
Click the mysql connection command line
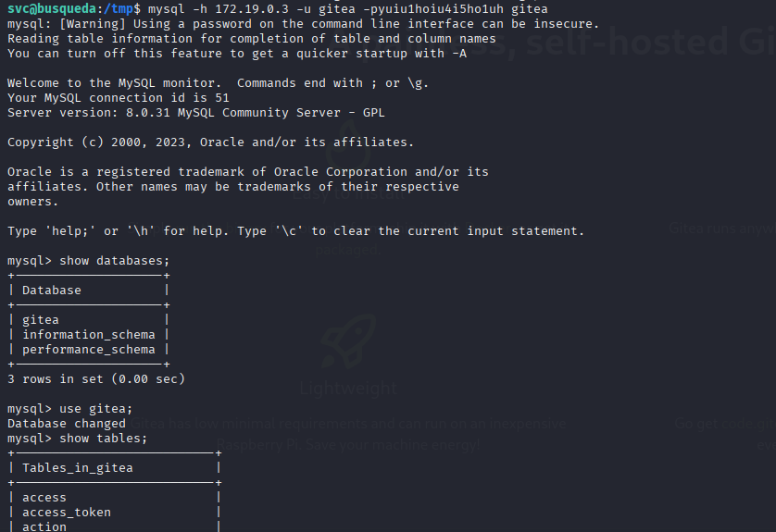tap(348, 9)
